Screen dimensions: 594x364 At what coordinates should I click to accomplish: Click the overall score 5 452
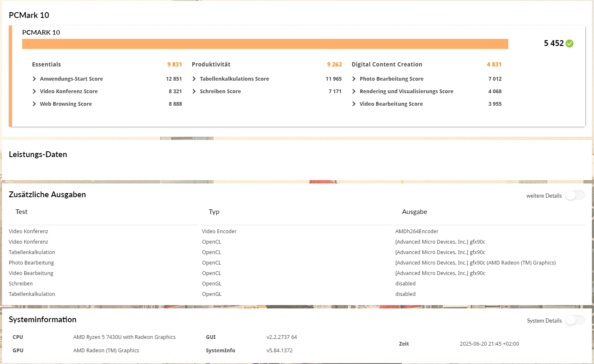(553, 43)
